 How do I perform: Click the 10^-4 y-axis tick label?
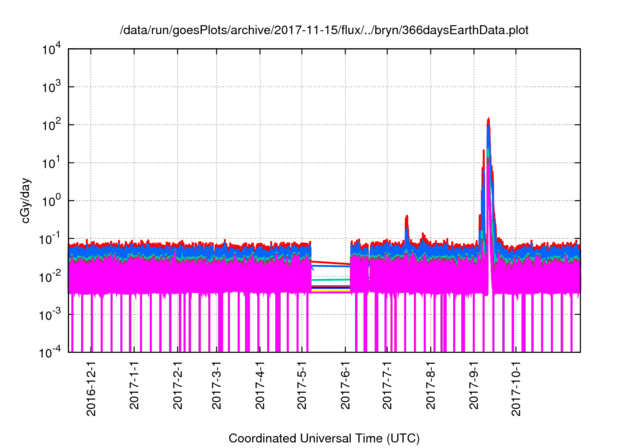point(50,352)
